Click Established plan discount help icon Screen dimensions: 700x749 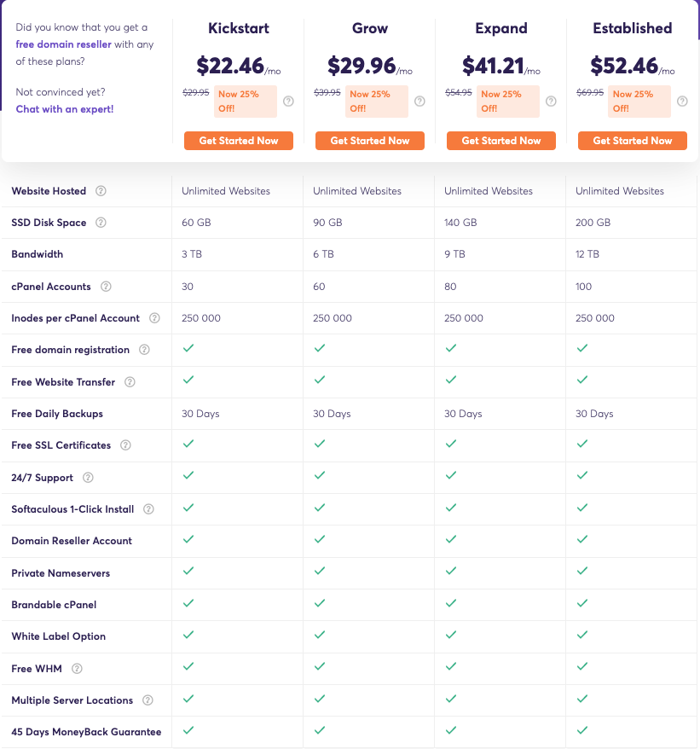[x=682, y=102]
